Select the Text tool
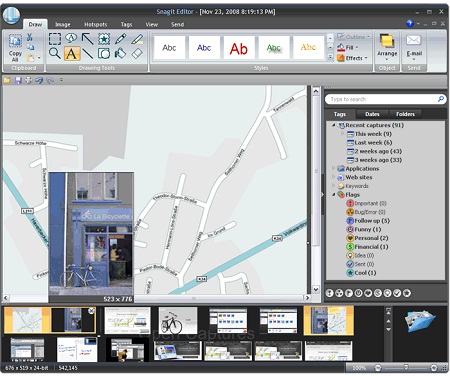 [x=71, y=53]
